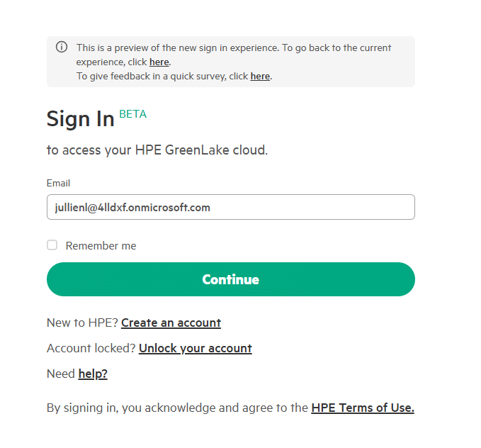Click the "Sign In" heading

click(80, 119)
